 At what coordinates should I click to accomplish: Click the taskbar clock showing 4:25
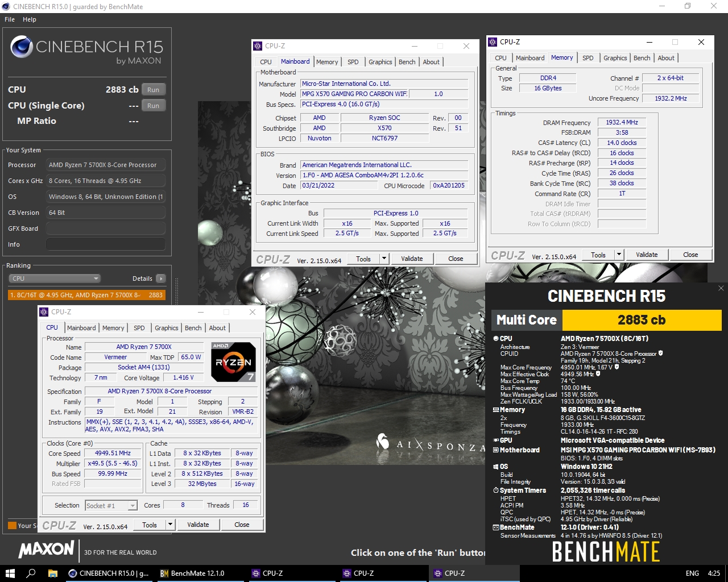point(714,573)
